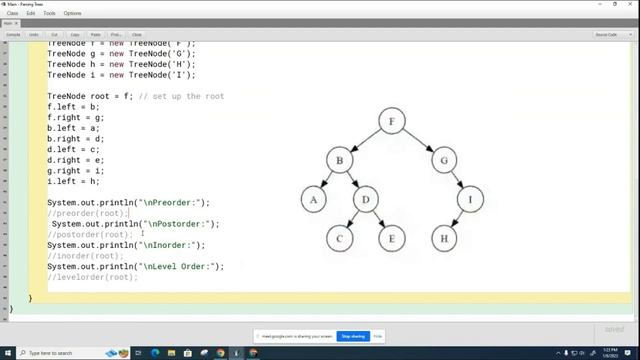Click the line creating TreeNode('H')
Image resolution: width=640 pixels, height=360 pixels.
pos(121,64)
